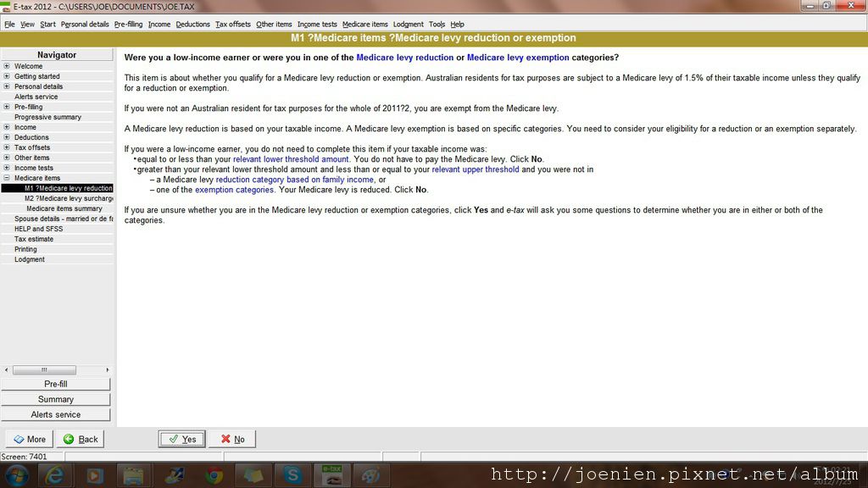Open Internet Explorer from the taskbar
The width and height of the screenshot is (868, 488).
coord(54,474)
